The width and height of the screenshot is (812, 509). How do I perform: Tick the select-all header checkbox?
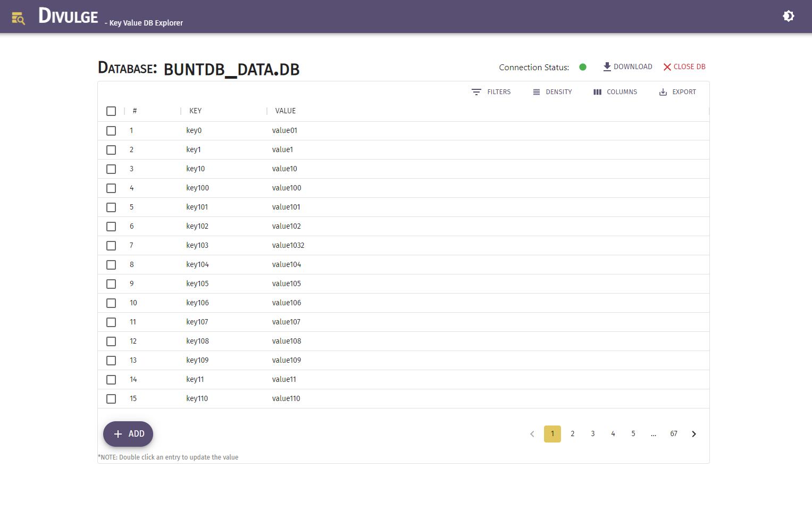(x=111, y=111)
